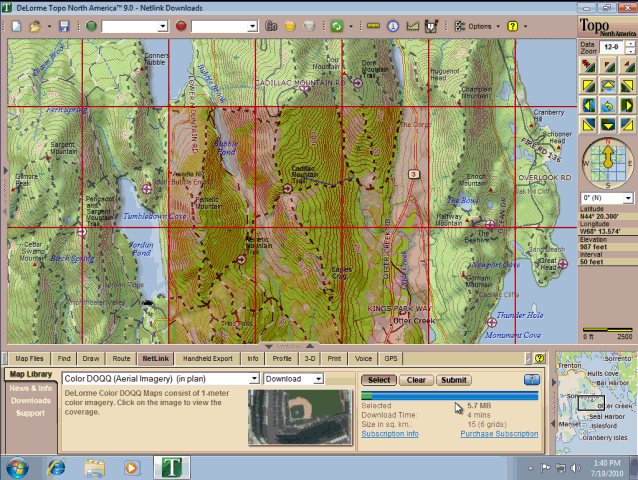Click yellow help icon right of tab bar
The image size is (638, 480).
tap(540, 358)
